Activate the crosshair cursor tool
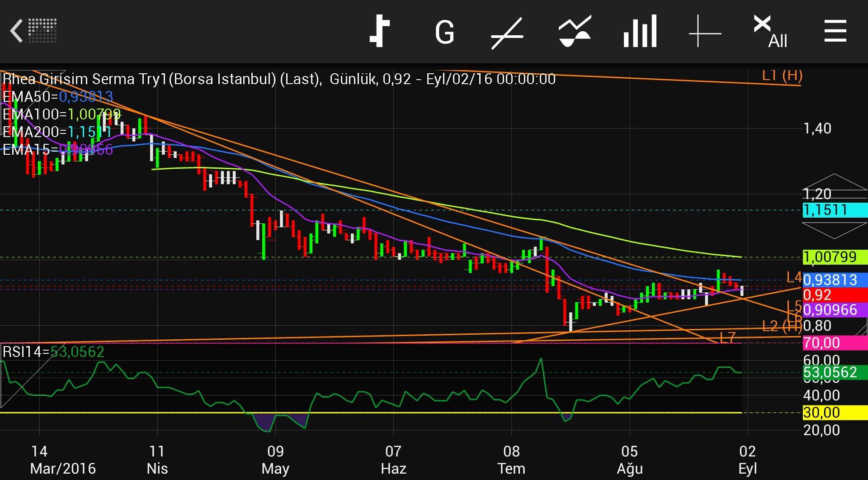 click(x=705, y=32)
